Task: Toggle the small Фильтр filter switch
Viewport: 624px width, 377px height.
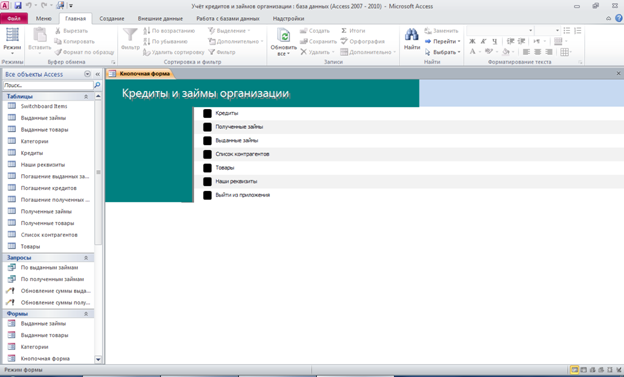Action: 222,52
